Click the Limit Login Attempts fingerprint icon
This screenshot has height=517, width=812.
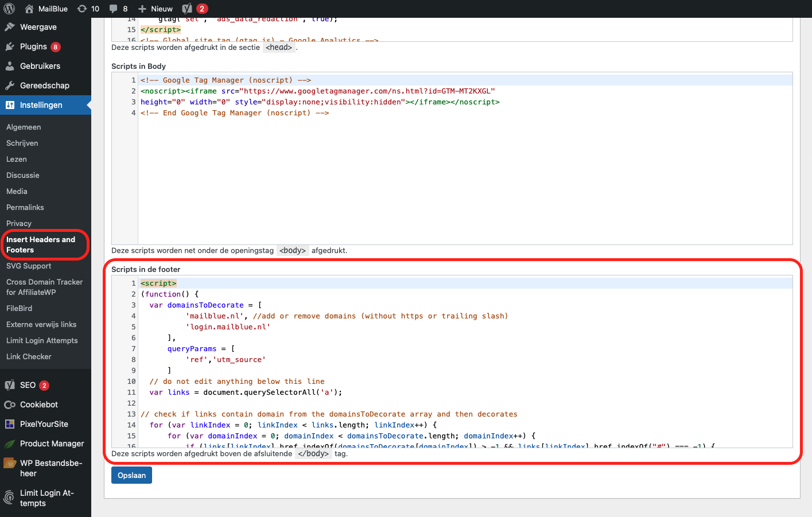tap(9, 497)
